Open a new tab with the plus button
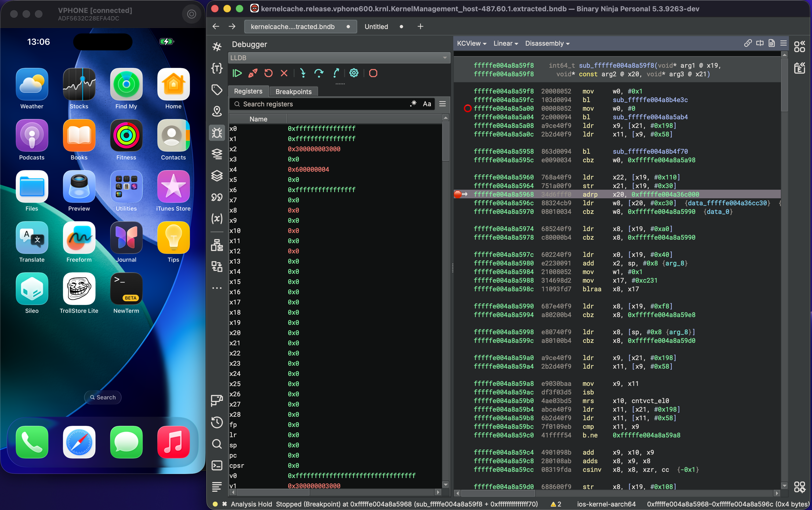The height and width of the screenshot is (510, 812). tap(420, 26)
